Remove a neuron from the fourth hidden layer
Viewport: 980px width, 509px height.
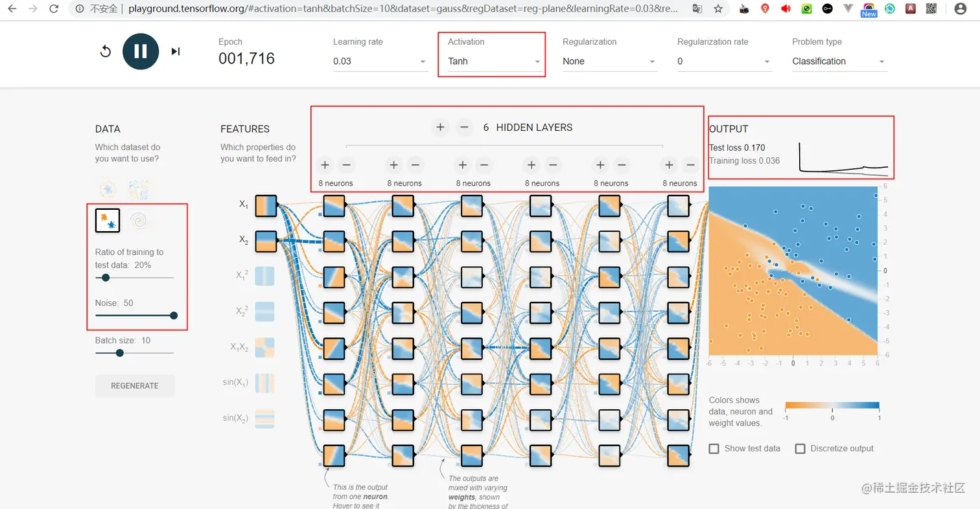553,165
